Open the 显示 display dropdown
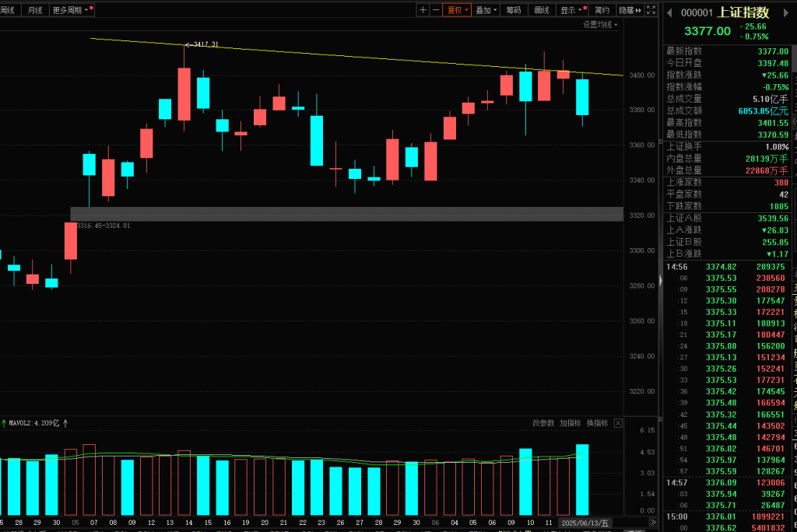 click(574, 9)
